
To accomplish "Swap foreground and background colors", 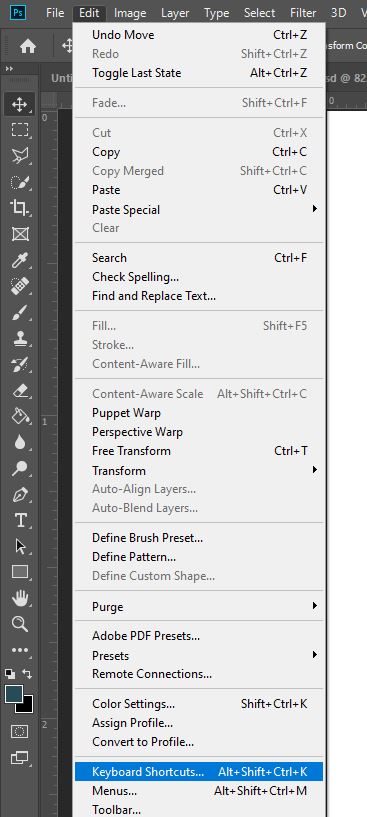I will click(x=28, y=674).
